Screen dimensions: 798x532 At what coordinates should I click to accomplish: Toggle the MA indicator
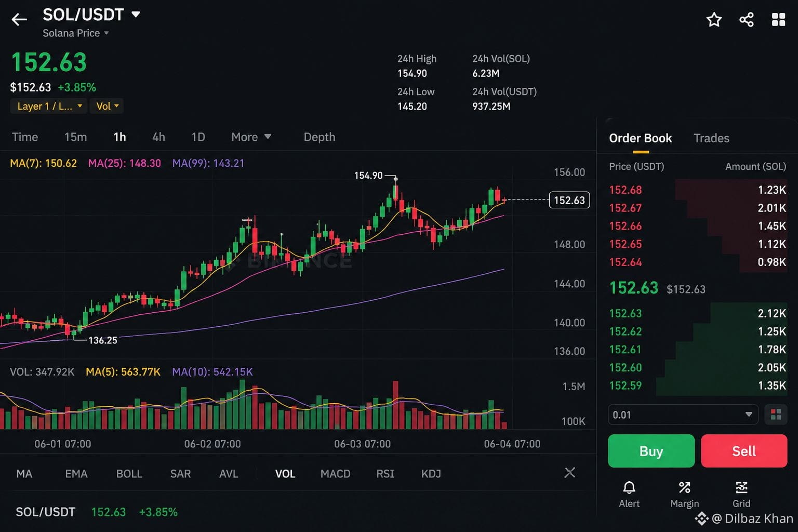(x=24, y=474)
